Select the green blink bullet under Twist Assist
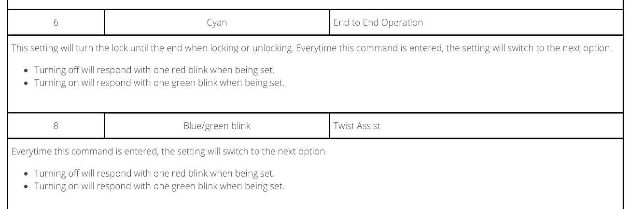The height and width of the screenshot is (209, 644). click(159, 186)
